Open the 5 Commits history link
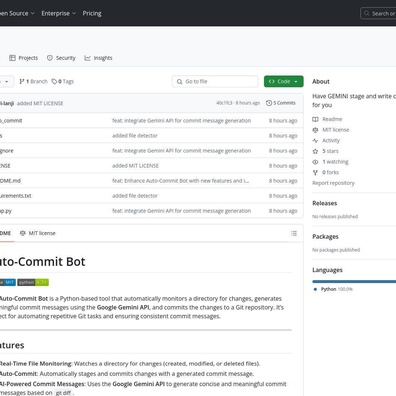Image resolution: width=396 pixels, height=396 pixels. [281, 103]
